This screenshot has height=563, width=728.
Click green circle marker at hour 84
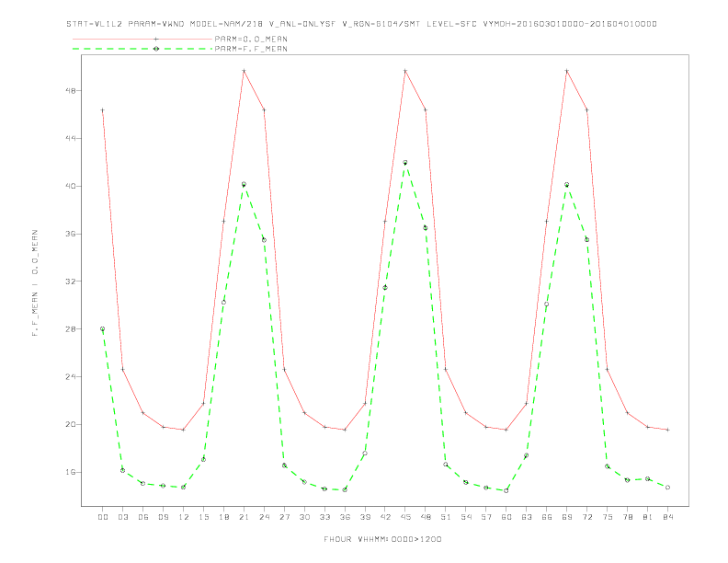667,488
